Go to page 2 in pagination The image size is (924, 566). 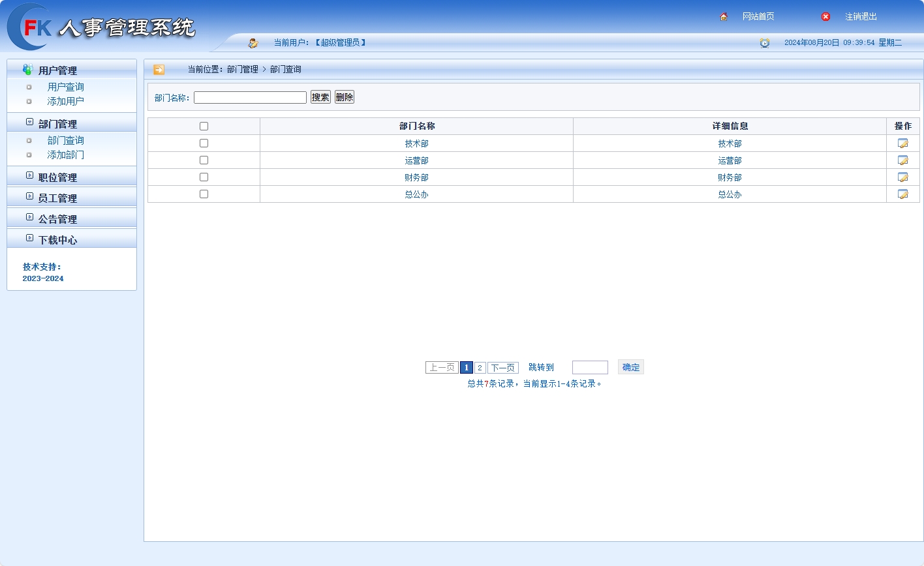coord(480,368)
